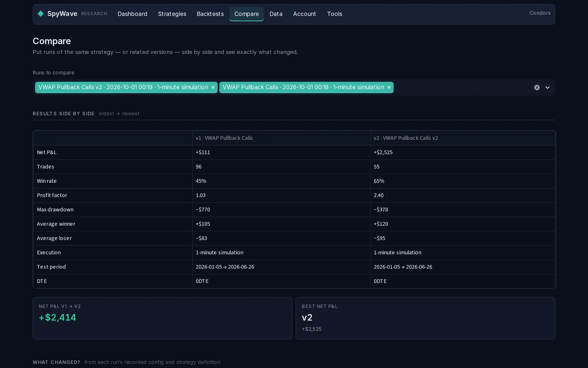Expand the Runs to compare dropdown arrow

[x=548, y=88]
